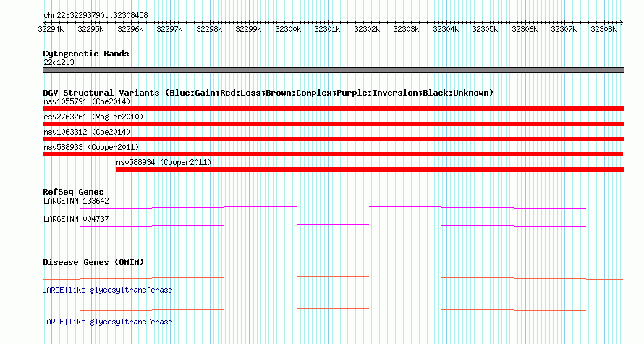Click the nsv588933 (Cooper2011) variant label
Image resolution: width=644 pixels, height=344 pixels.
[91, 147]
